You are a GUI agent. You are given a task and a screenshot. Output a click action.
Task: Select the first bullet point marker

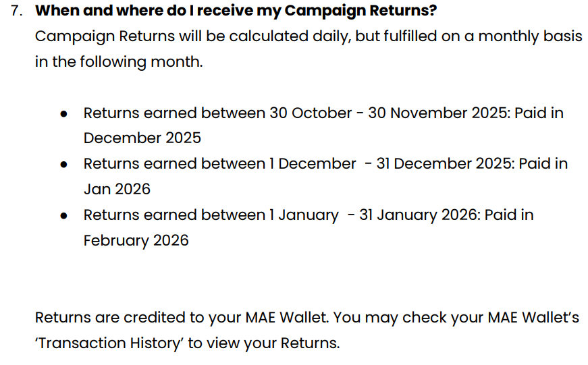pyautogui.click(x=63, y=113)
